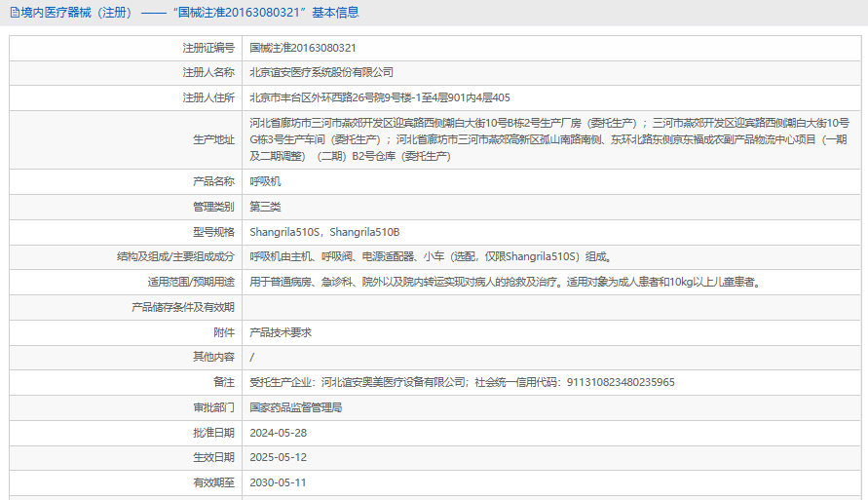Select the registrant name 北京谊安医疗系统股份有限公司
The height and width of the screenshot is (500, 868).
(x=321, y=72)
